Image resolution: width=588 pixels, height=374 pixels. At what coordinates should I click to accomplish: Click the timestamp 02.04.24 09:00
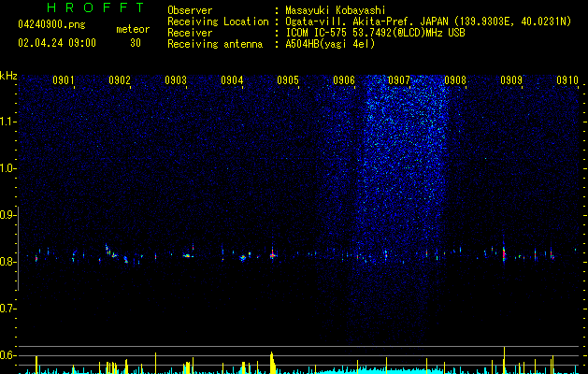tap(57, 43)
